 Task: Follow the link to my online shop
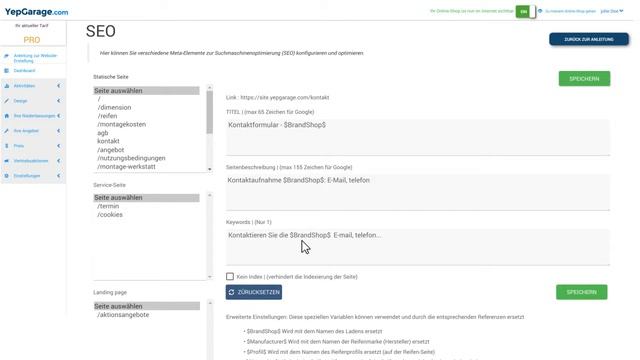pyautogui.click(x=570, y=11)
